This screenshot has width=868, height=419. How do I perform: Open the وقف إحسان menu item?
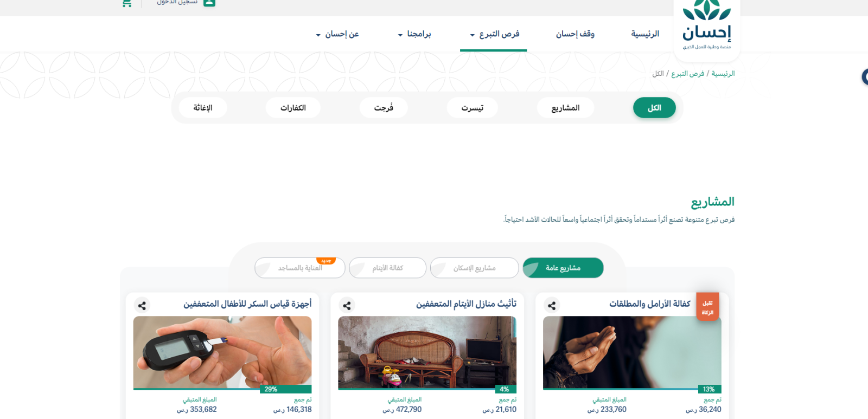pos(575,34)
